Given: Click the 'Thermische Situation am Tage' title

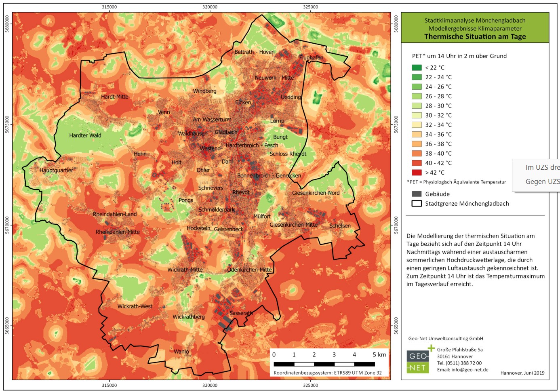Looking at the screenshot, I should click(x=475, y=36).
